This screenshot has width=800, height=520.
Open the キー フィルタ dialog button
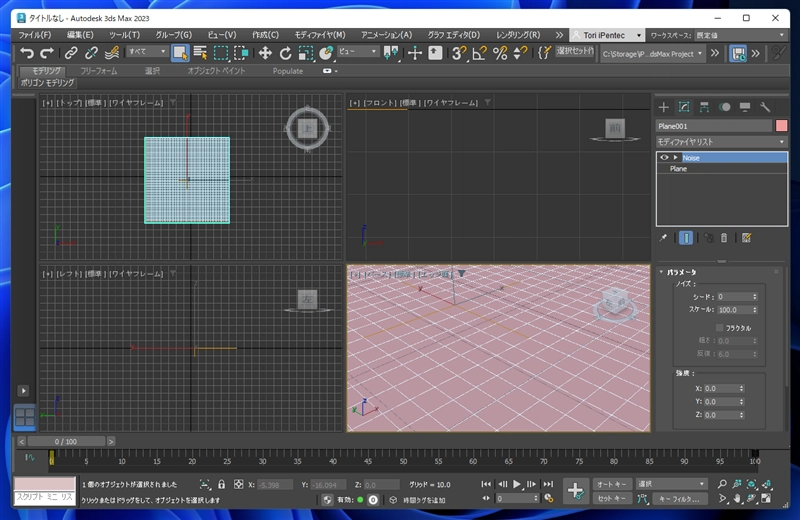678,499
